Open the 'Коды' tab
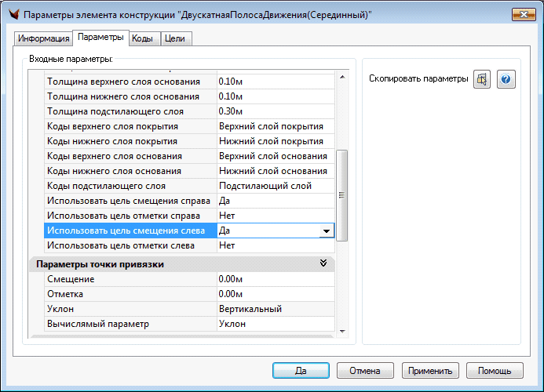544x392 pixels. tap(142, 38)
